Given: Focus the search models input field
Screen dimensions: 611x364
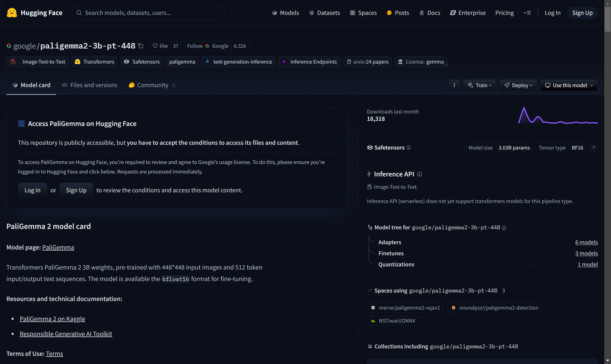Looking at the screenshot, I should pyautogui.click(x=148, y=13).
